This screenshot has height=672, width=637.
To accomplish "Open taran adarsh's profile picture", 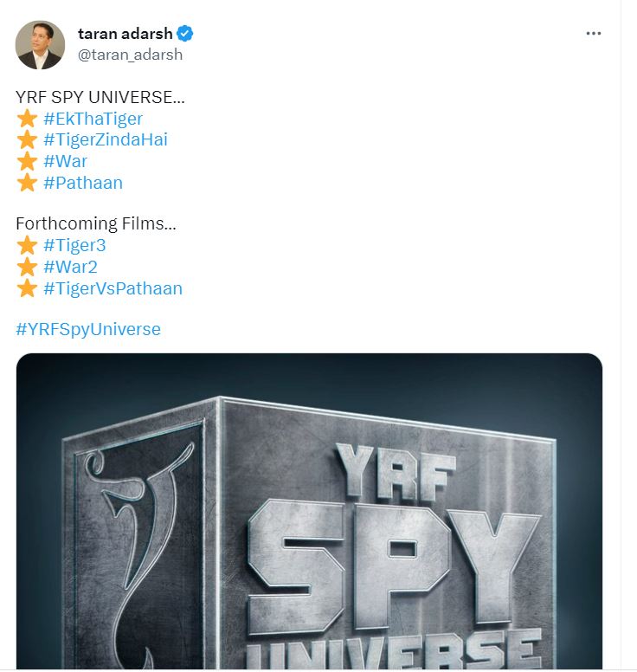I will point(40,44).
